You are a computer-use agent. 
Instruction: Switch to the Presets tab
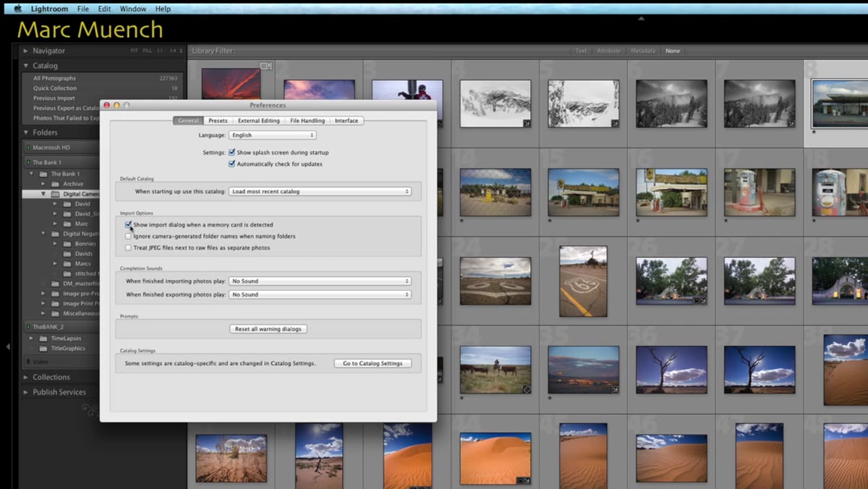pyautogui.click(x=218, y=121)
